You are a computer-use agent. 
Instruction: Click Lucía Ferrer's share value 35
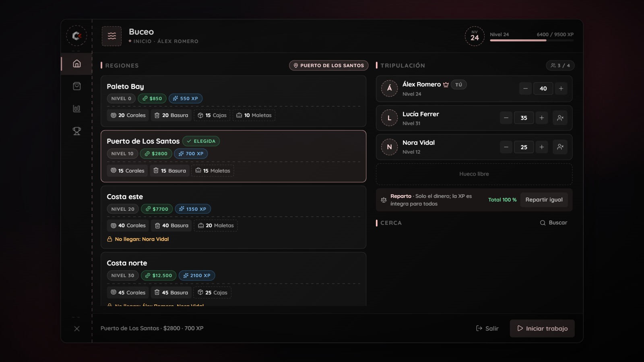click(x=524, y=118)
